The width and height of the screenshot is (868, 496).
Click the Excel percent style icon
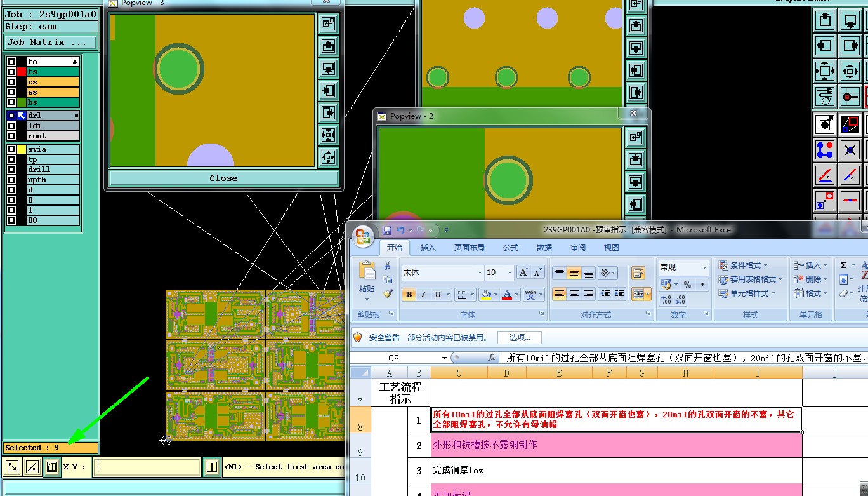point(687,285)
